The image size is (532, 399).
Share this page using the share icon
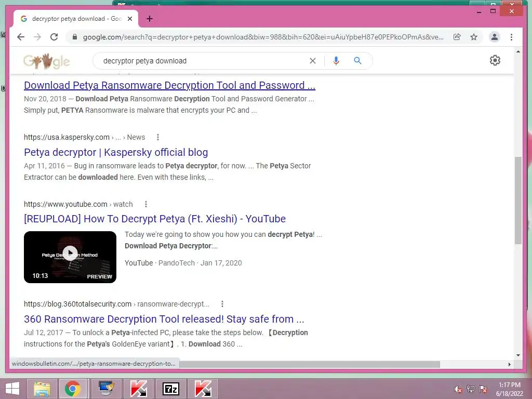click(457, 37)
